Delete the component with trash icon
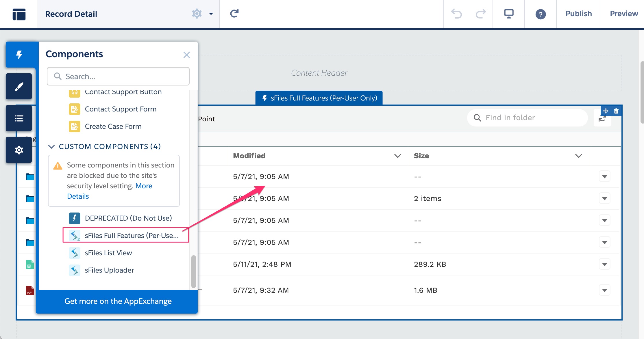 click(x=616, y=111)
